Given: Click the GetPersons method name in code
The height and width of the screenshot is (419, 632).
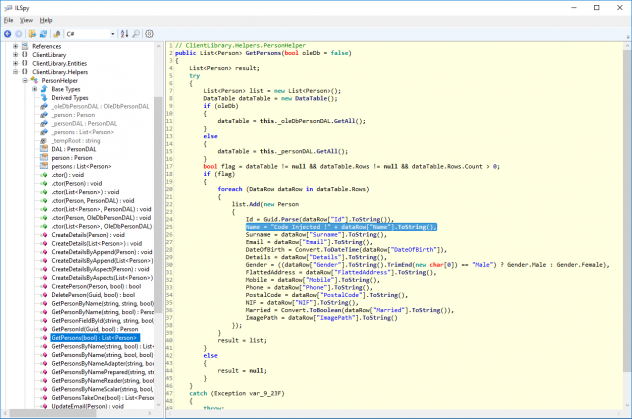Looking at the screenshot, I should pos(263,53).
